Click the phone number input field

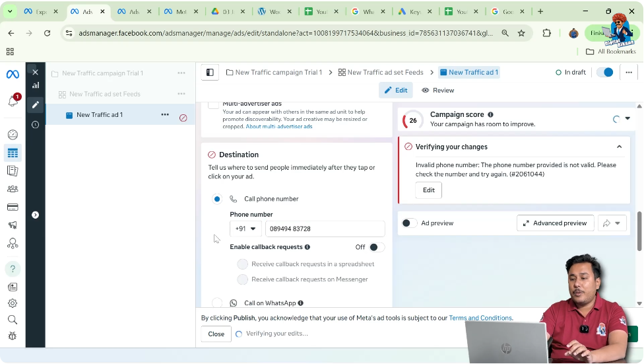325,229
